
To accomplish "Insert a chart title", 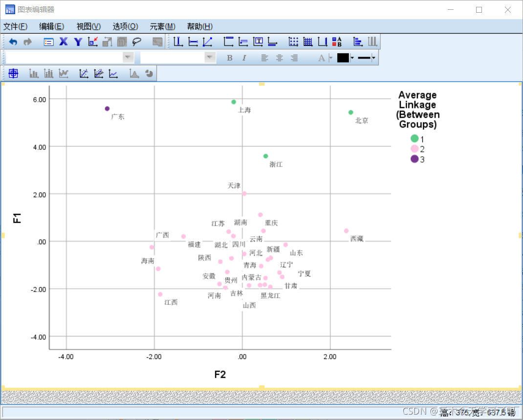I will tap(228, 42).
